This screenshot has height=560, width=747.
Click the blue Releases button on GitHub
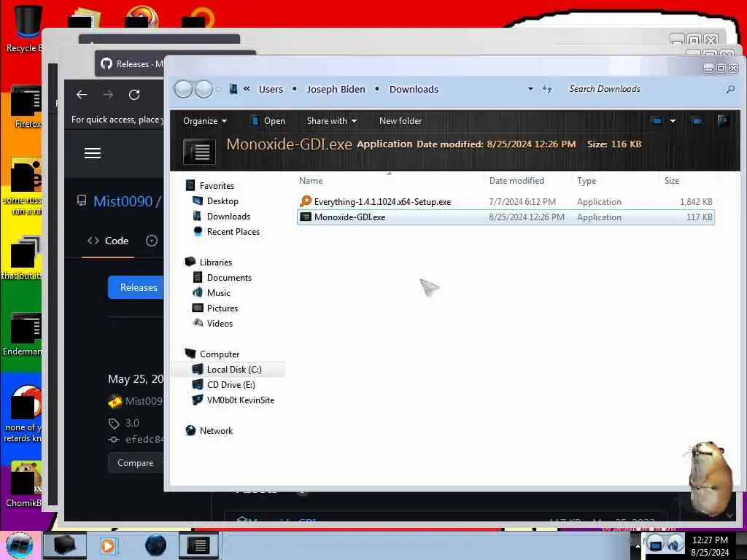[x=136, y=287]
